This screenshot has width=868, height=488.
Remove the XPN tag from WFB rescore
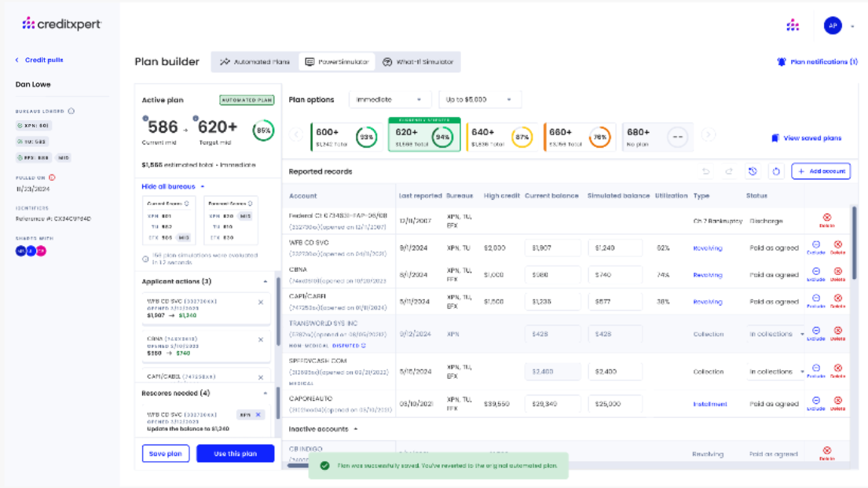click(258, 414)
